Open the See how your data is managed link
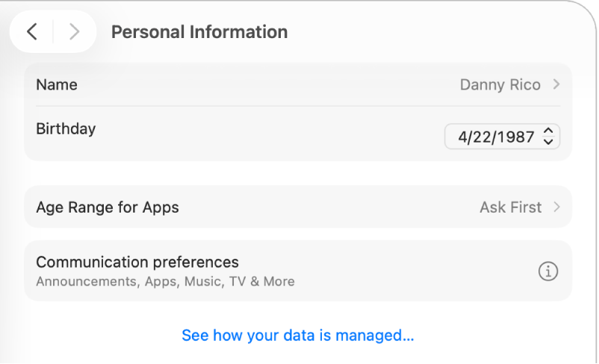Screen dimensions: 599x364 (x=297, y=336)
